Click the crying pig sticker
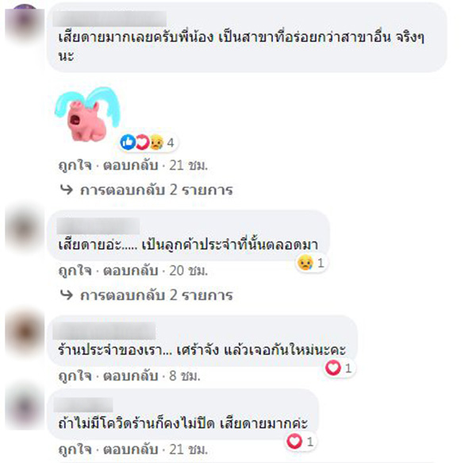This screenshot has width=476, height=463. click(87, 114)
